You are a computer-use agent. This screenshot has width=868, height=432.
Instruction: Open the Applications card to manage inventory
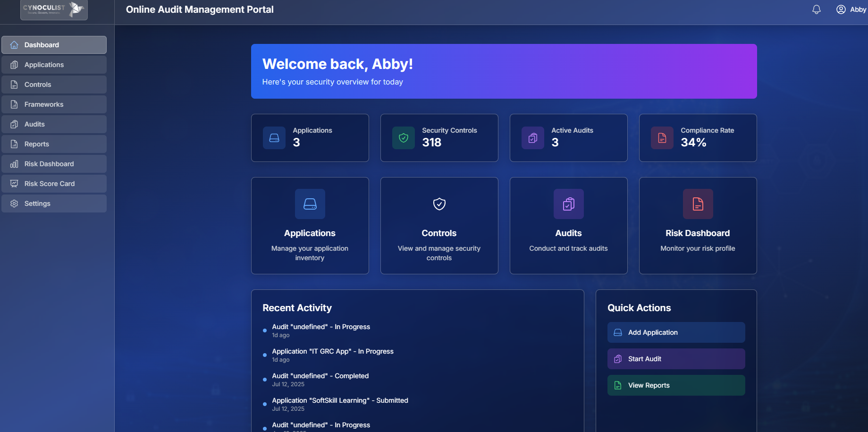pyautogui.click(x=310, y=226)
